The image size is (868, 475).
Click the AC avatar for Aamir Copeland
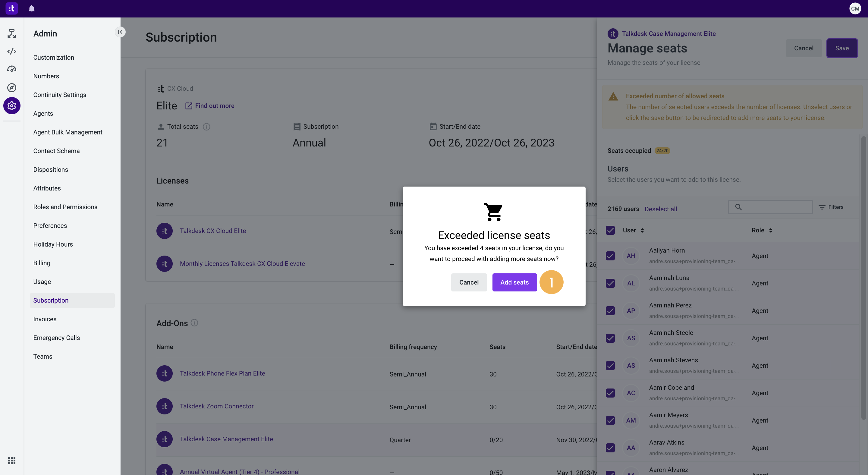631,393
